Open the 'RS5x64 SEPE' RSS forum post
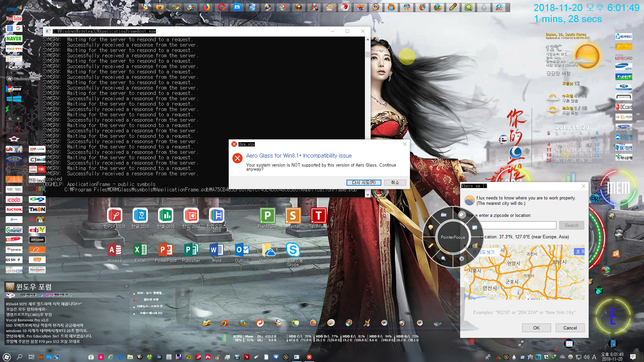The height and width of the screenshot is (362, 644). pos(44,304)
